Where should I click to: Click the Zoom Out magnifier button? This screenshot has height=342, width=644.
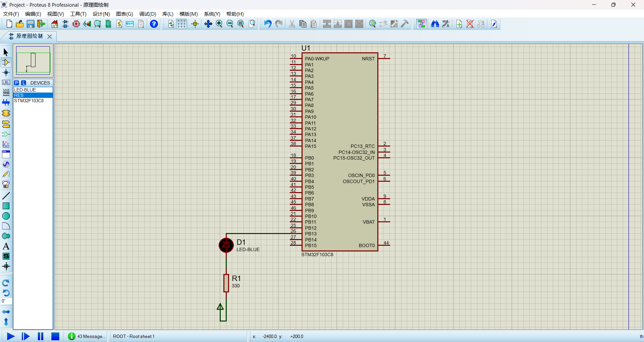(230, 24)
